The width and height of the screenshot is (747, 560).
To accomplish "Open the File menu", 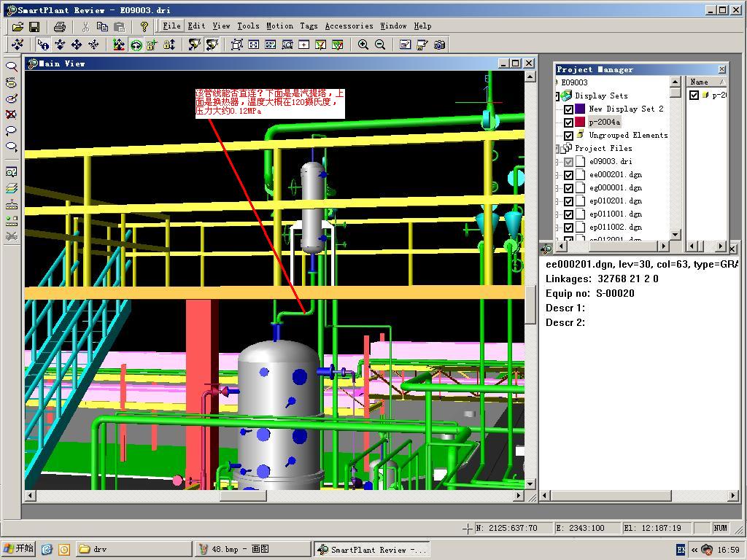I will 171,26.
